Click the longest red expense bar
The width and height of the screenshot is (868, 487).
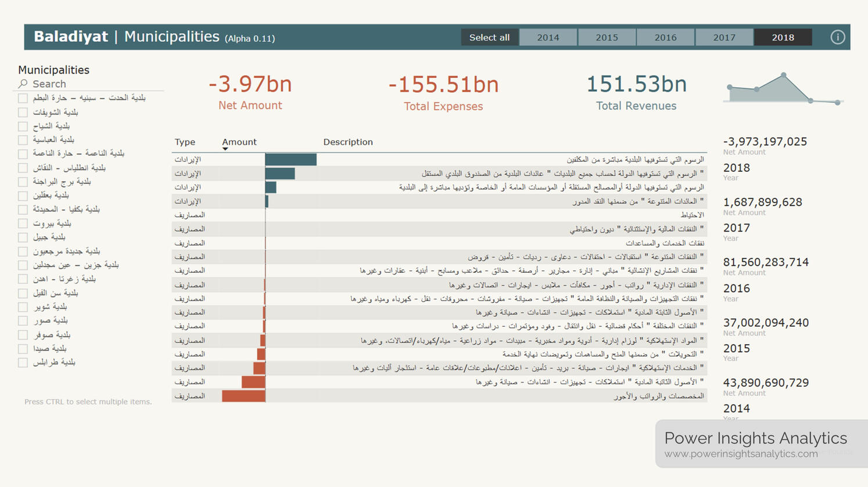pos(243,396)
